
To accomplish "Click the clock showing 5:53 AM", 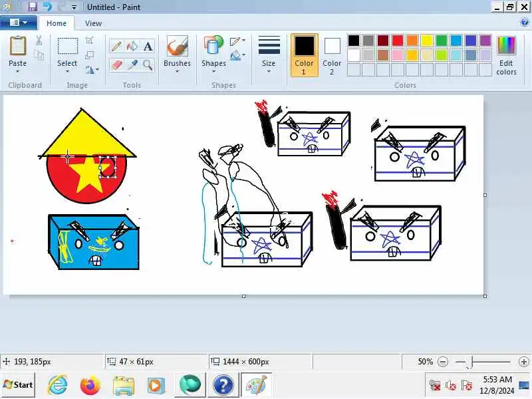I will pos(497,379).
